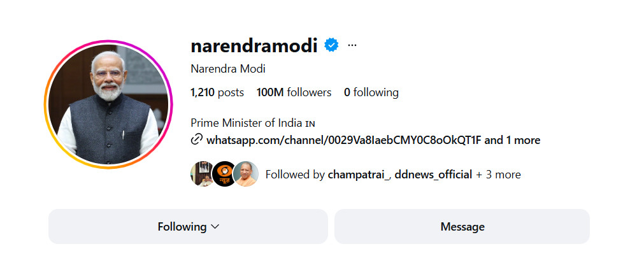Open ddnews_official profile link
The height and width of the screenshot is (265, 644).
point(433,175)
